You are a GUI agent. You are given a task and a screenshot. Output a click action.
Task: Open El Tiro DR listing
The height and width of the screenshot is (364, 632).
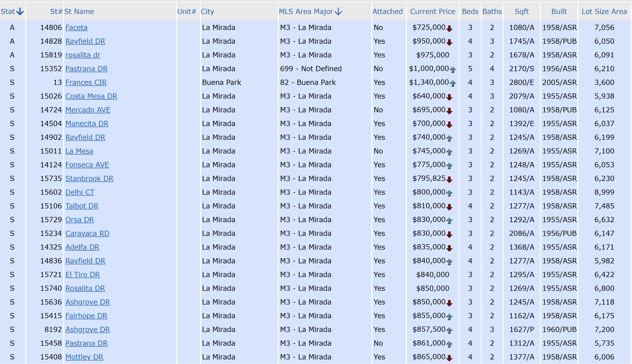tap(82, 275)
